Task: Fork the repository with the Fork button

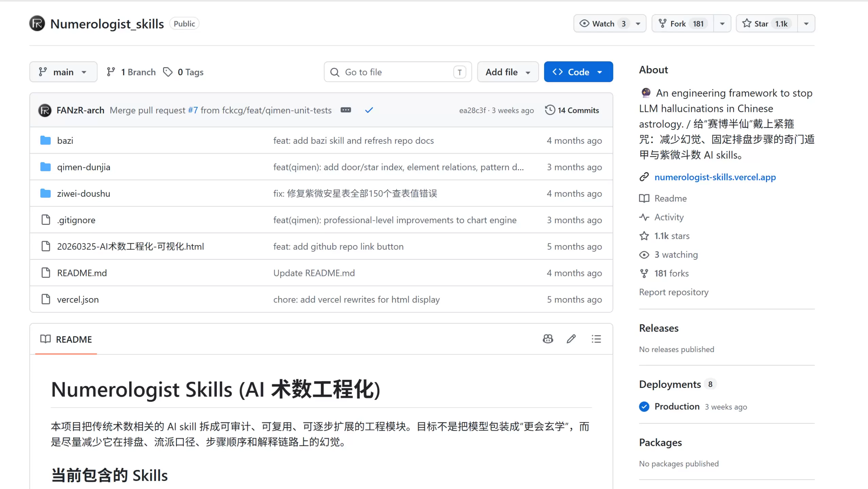Action: point(683,23)
